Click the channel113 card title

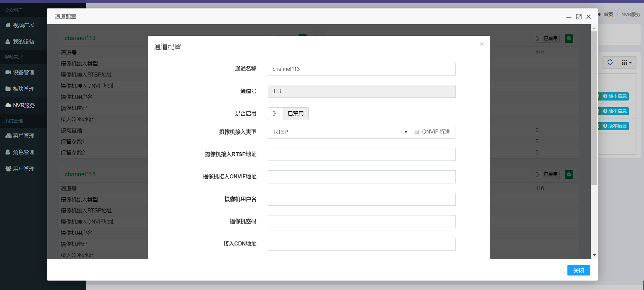(80, 38)
